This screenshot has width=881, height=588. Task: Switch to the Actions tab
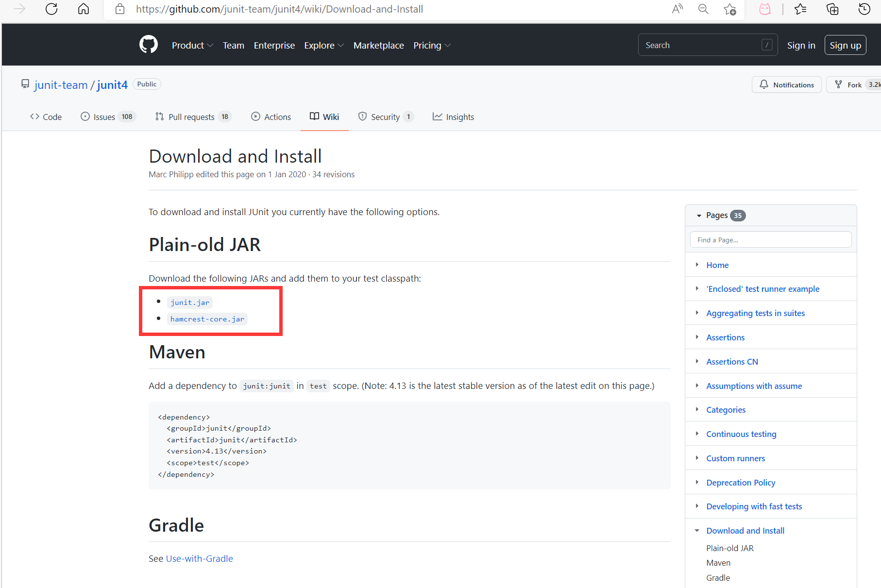271,117
